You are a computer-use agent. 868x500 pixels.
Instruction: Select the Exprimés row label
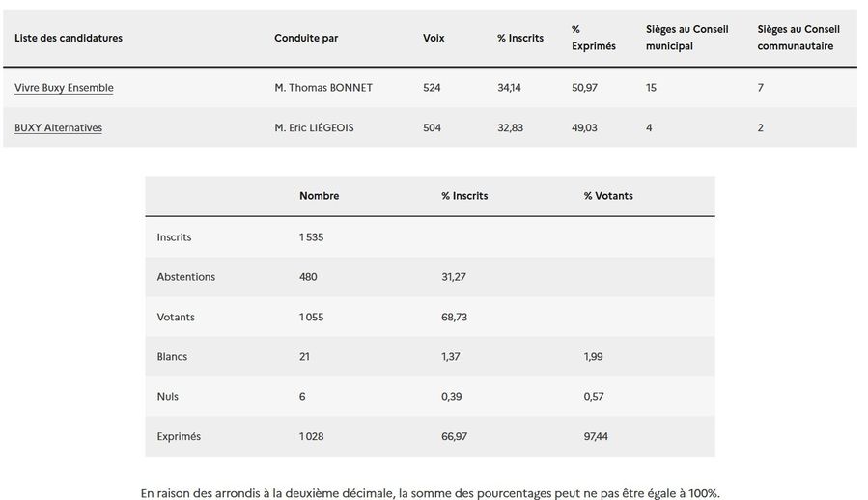[179, 437]
